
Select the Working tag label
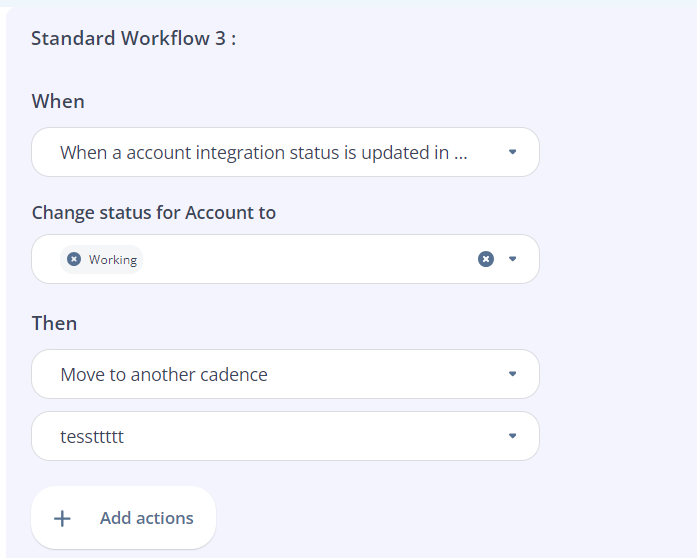[x=113, y=260]
